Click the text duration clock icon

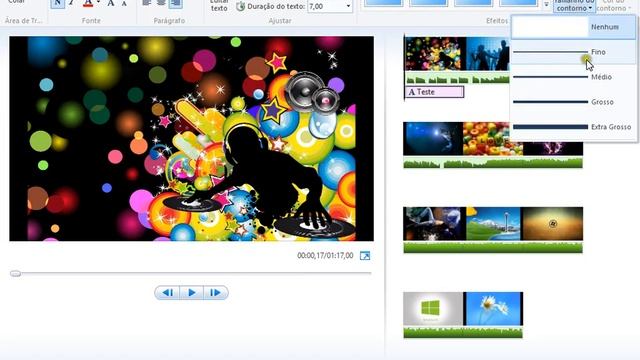click(241, 7)
